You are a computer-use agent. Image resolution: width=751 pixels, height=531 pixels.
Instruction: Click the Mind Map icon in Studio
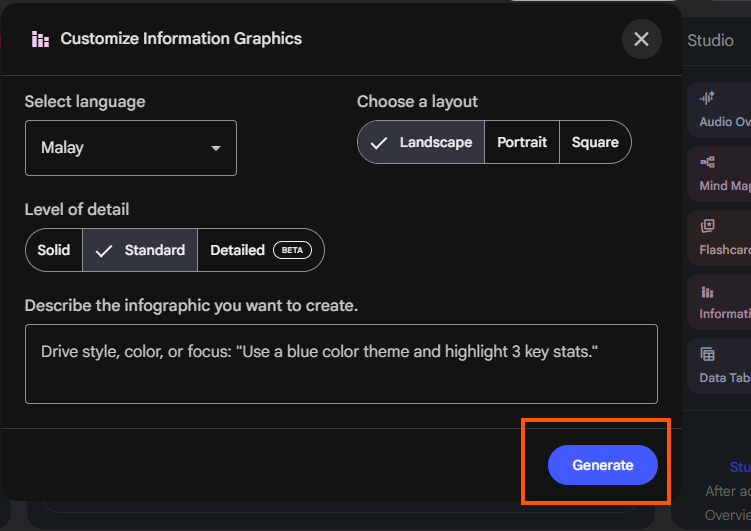[708, 162]
